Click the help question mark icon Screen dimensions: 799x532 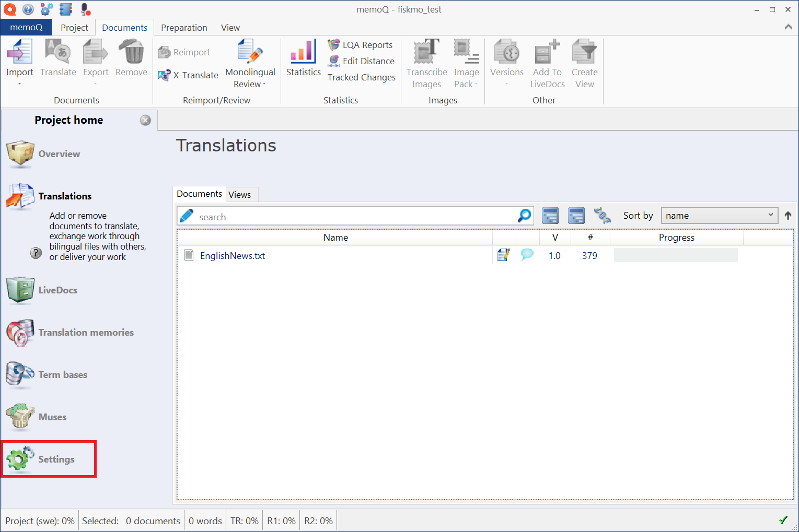pyautogui.click(x=36, y=253)
